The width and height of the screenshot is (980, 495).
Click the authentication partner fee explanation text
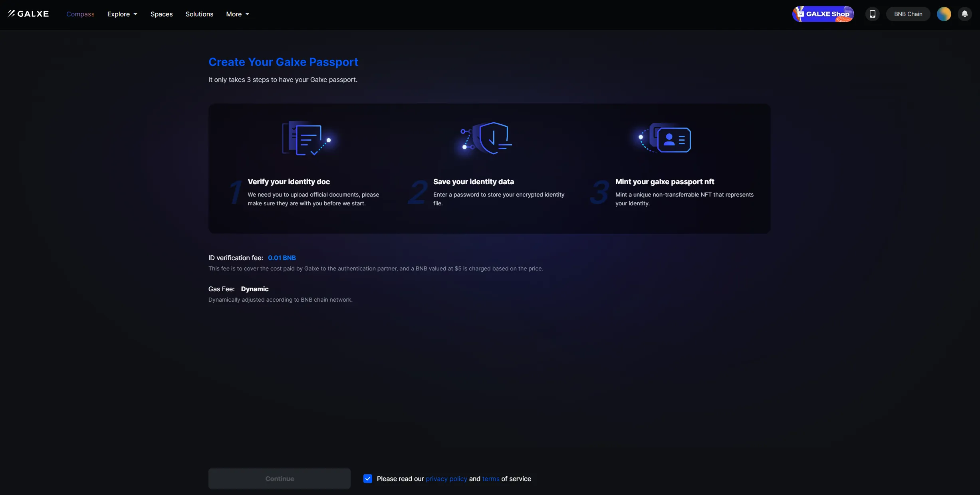376,268
